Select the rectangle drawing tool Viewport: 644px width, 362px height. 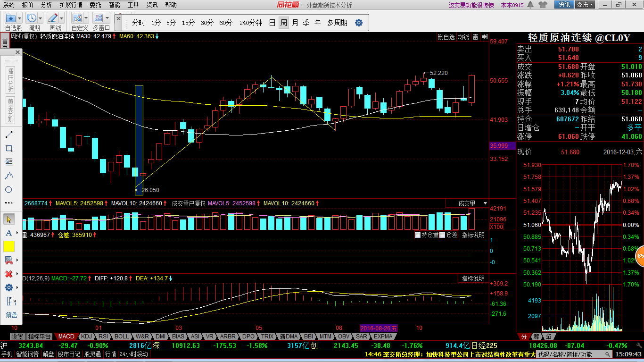[x=8, y=148]
